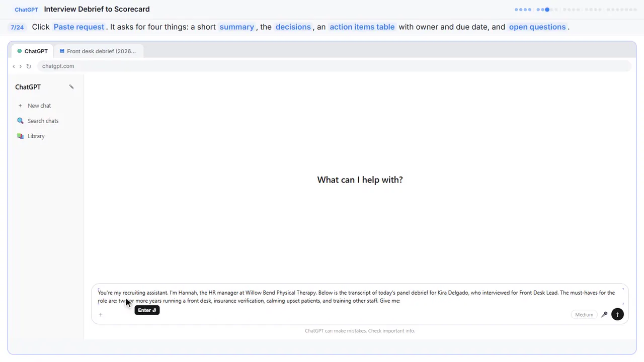Screen dimensions: 644x362
Task: Reload the page with refresh icon
Action: tap(29, 66)
